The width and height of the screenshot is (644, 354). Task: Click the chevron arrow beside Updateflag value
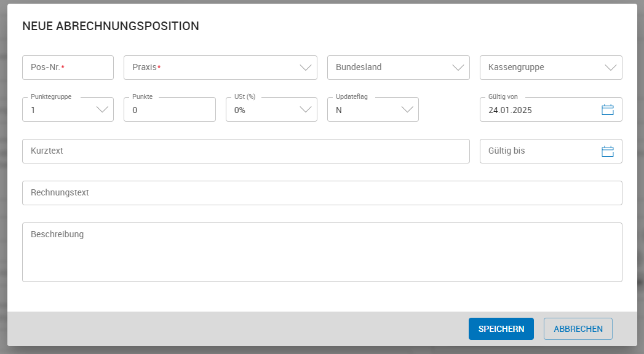(407, 110)
